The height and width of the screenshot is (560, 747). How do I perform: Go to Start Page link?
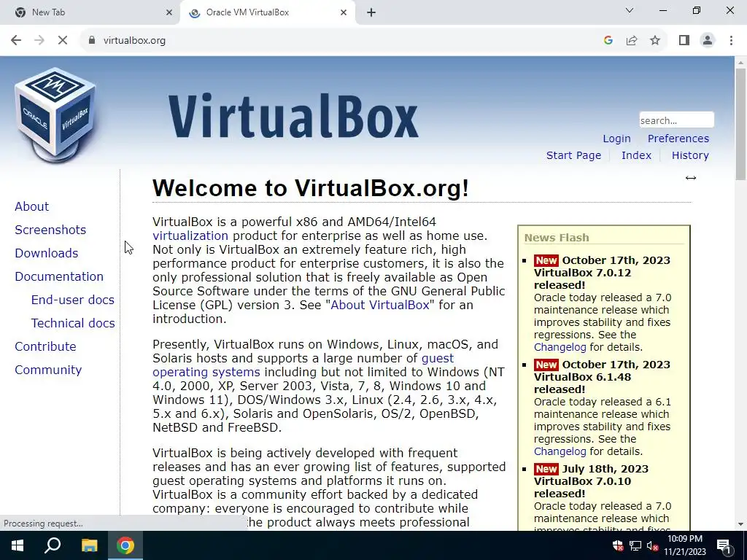tap(573, 155)
